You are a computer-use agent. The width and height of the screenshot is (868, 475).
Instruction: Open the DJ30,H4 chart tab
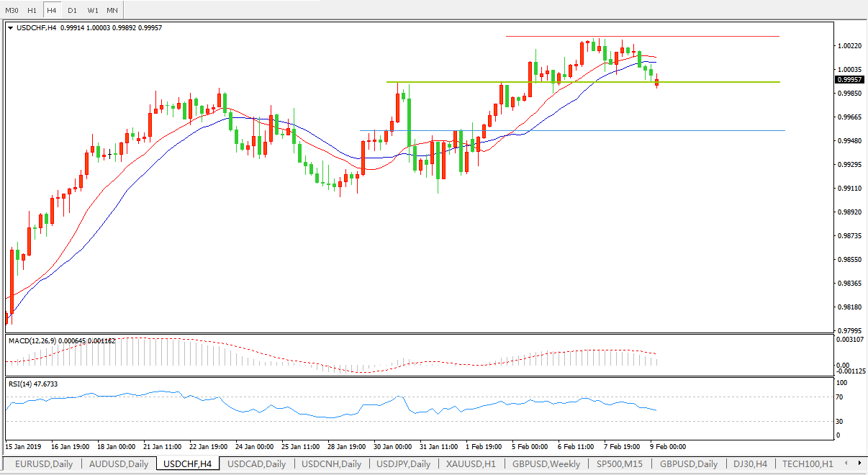751,464
